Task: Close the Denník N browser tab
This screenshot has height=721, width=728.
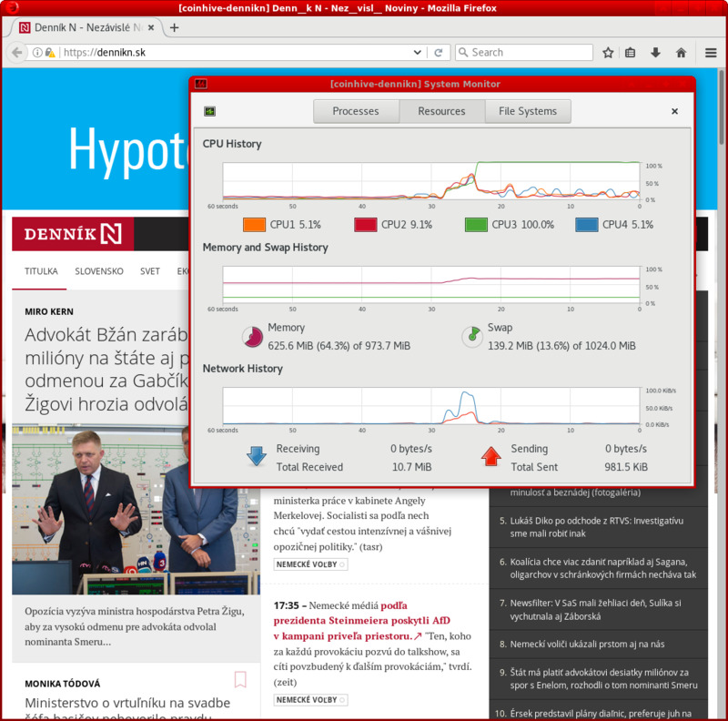Action: point(151,28)
